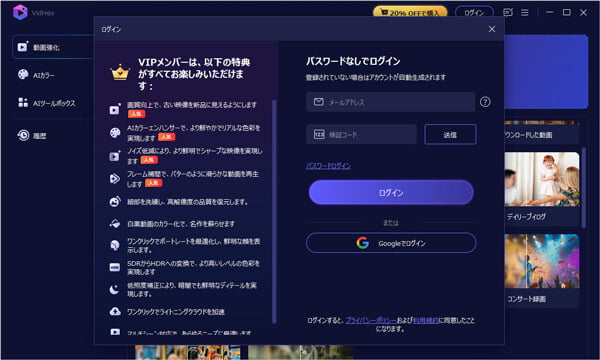Click the GoogleでログイN button

[x=391, y=243]
